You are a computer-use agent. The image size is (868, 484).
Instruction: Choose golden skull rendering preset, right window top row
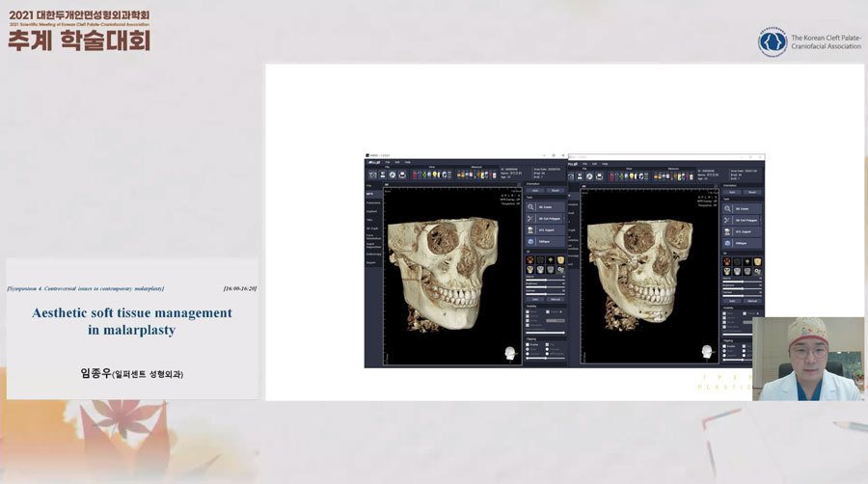[758, 261]
